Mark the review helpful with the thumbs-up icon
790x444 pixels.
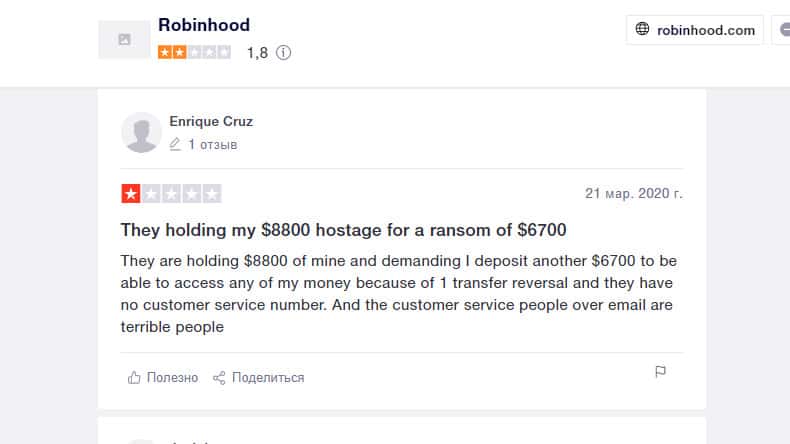pos(134,377)
